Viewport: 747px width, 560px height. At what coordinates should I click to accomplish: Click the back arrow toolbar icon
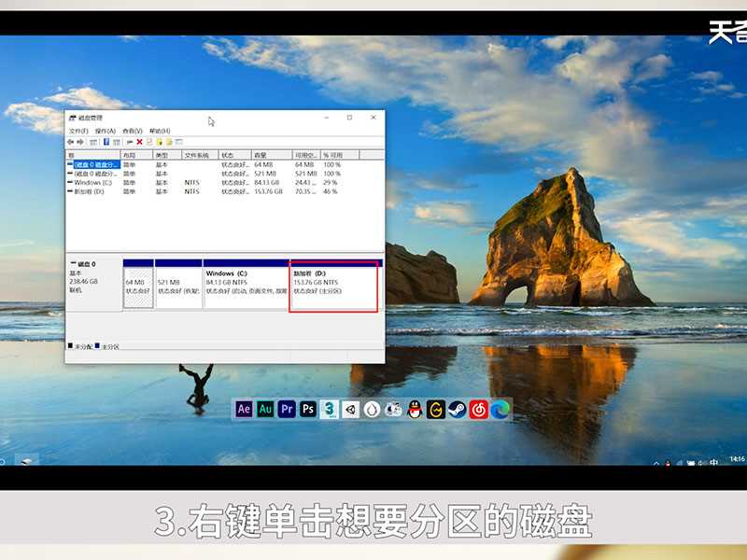pyautogui.click(x=71, y=142)
